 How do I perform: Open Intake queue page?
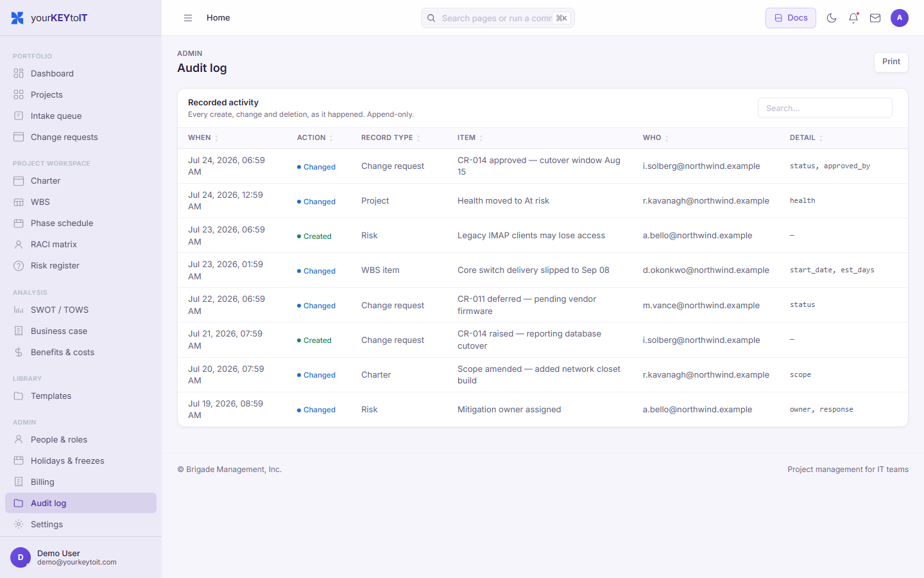coord(81,116)
